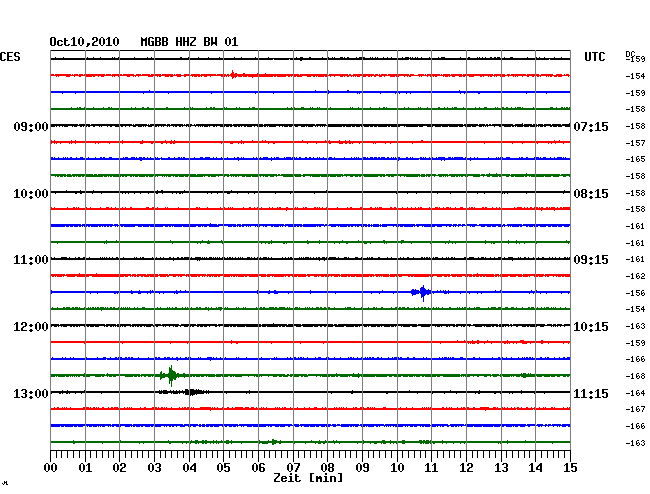The height and width of the screenshot is (494, 650).
Task: Click the station label MGBB HHZ BW 01
Action: [x=189, y=42]
